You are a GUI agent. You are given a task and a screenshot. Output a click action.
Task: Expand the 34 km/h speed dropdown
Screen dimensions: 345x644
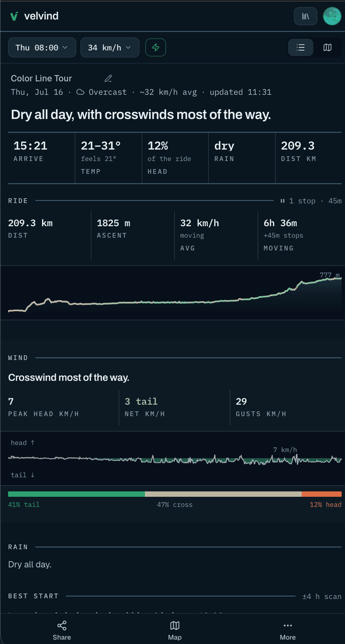coord(110,47)
